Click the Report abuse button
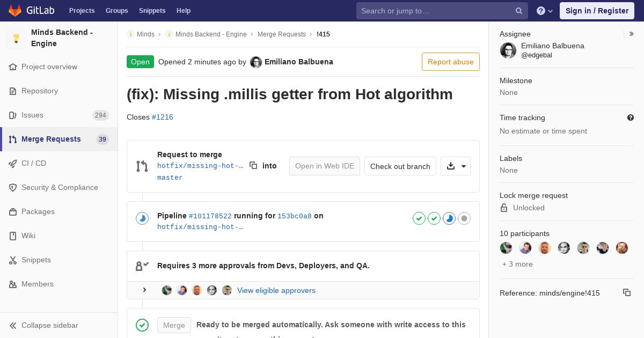Screen dimensions: 644x338 [451, 62]
